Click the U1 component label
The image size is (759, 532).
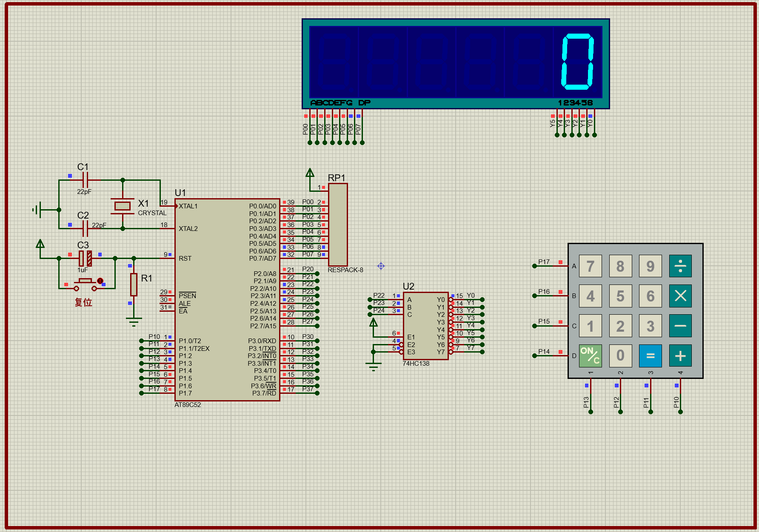click(x=180, y=193)
